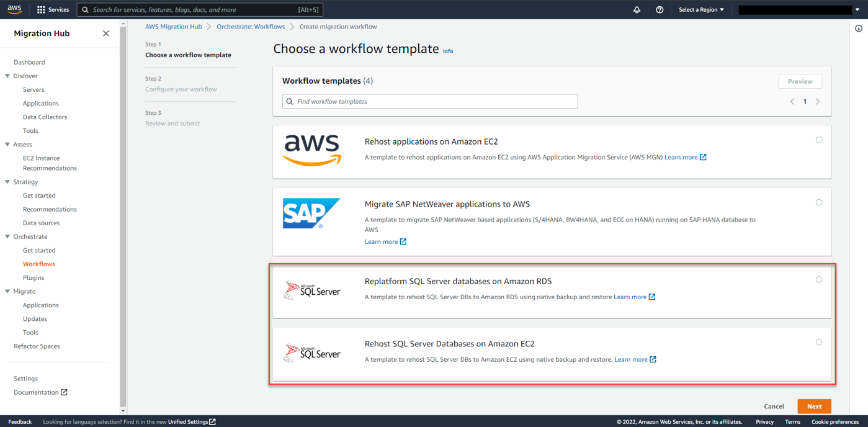Open AWS Migration Hub breadcrumb link
This screenshot has height=427, width=868.
click(174, 27)
